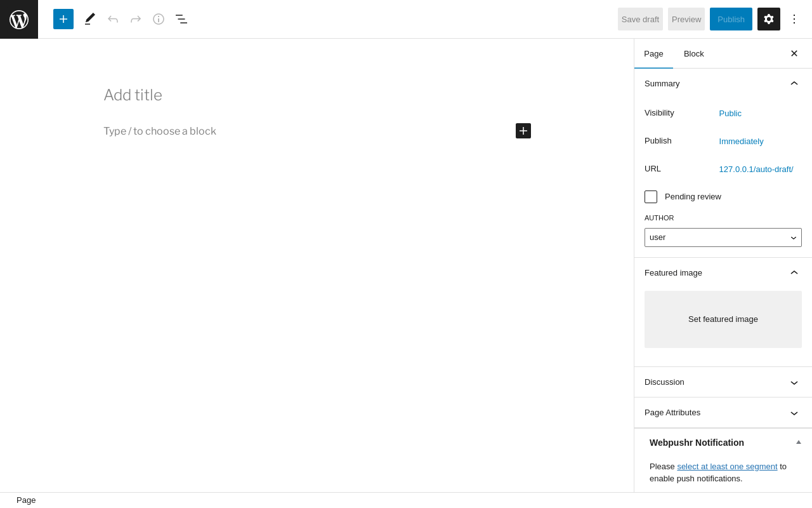Change publish date from Immediately
The image size is (812, 508).
click(741, 141)
